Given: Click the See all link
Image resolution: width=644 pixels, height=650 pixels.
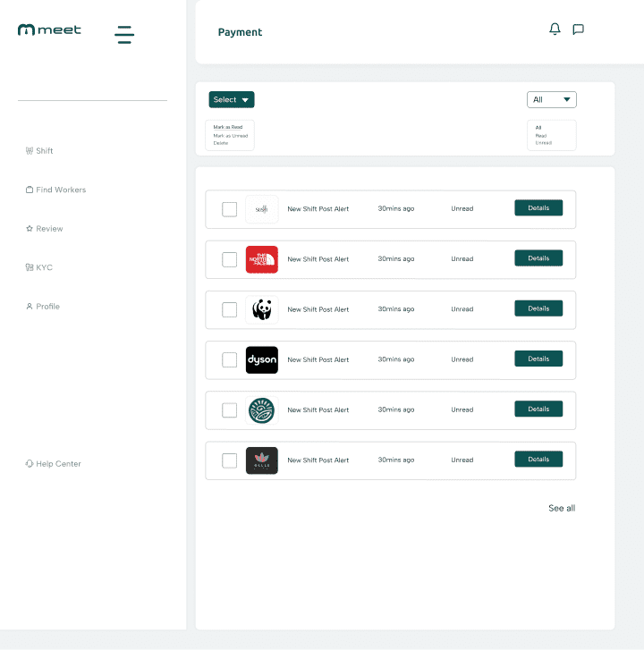Looking at the screenshot, I should [x=562, y=508].
